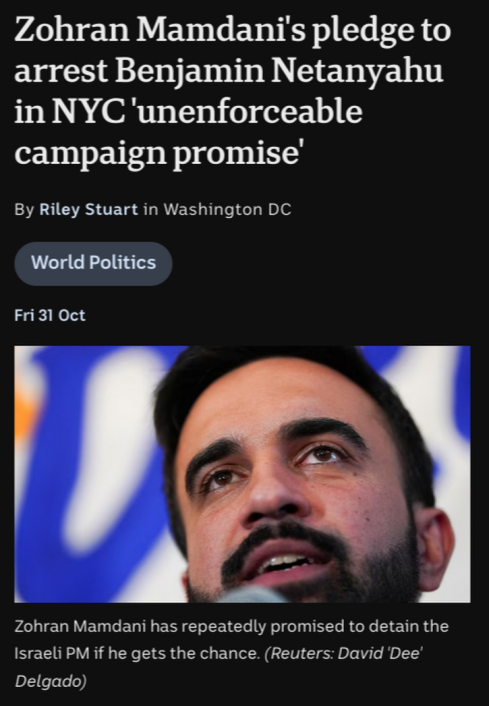The image size is (489, 706).
Task: Click the surname 'Stuart' in the byline
Action: (x=111, y=209)
